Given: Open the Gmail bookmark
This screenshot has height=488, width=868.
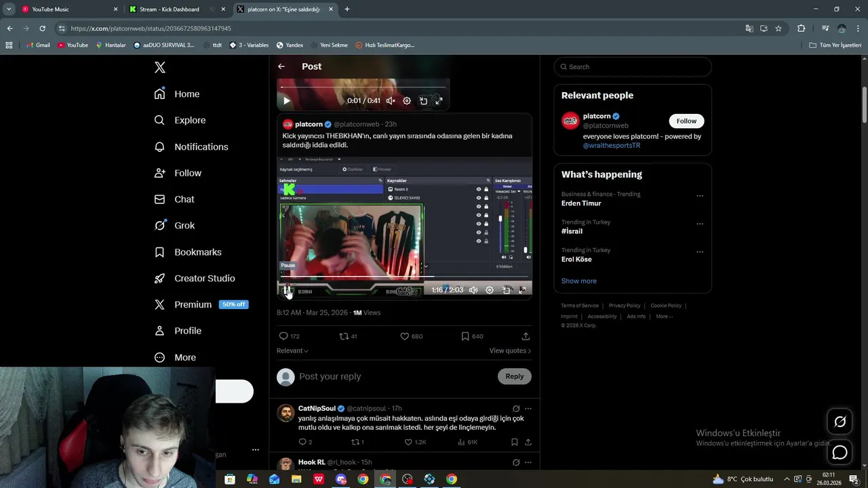Looking at the screenshot, I should [38, 45].
